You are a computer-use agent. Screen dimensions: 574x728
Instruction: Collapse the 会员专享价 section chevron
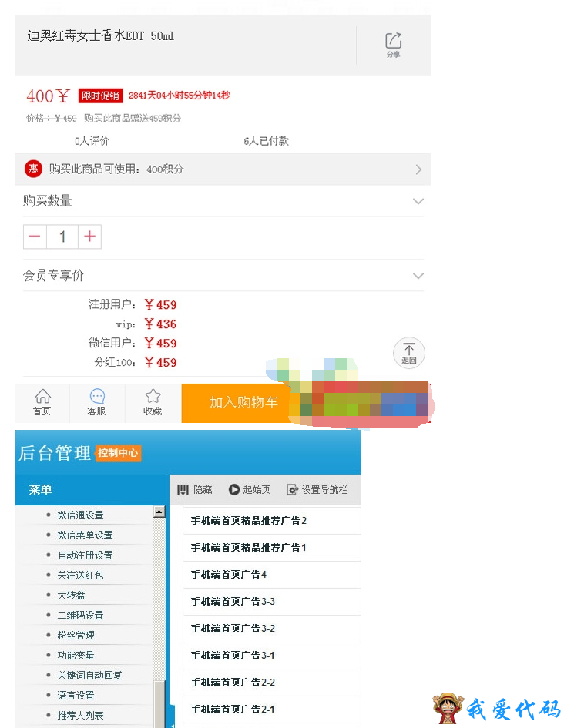tap(418, 275)
